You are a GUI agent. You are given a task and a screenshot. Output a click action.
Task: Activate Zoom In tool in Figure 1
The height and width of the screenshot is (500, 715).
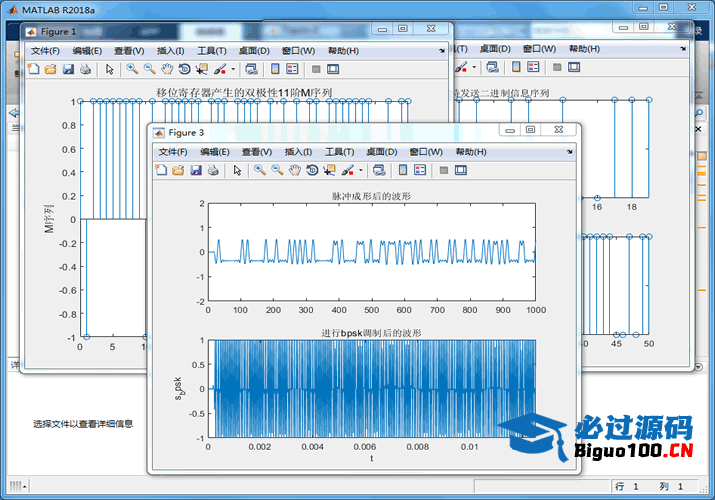132,69
